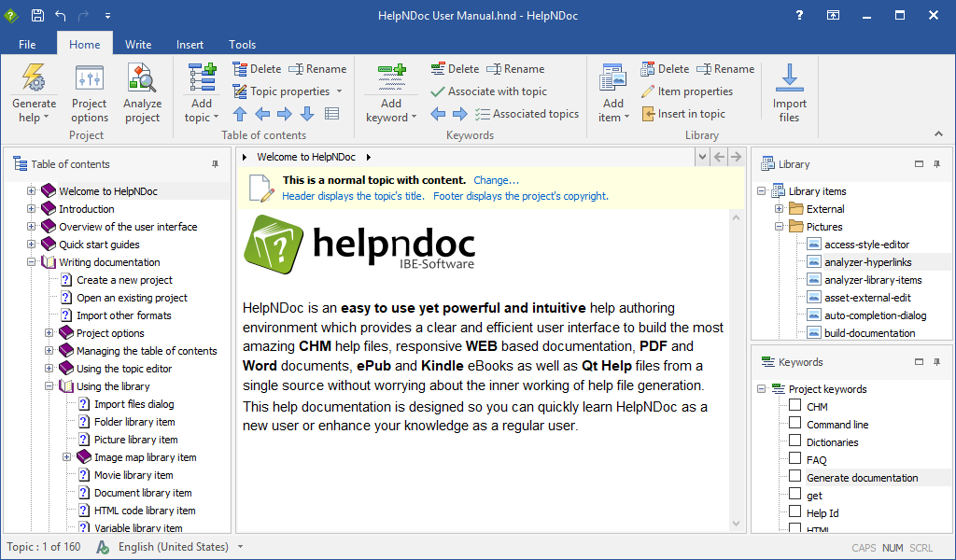This screenshot has height=560, width=956.
Task: Open help question mark in title bar
Action: [x=799, y=15]
